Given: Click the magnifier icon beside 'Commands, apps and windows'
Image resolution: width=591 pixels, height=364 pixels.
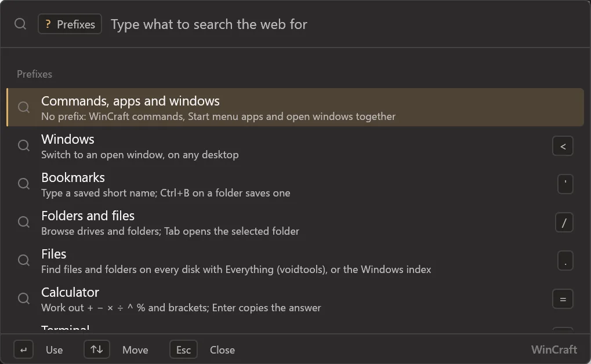Looking at the screenshot, I should [x=24, y=107].
